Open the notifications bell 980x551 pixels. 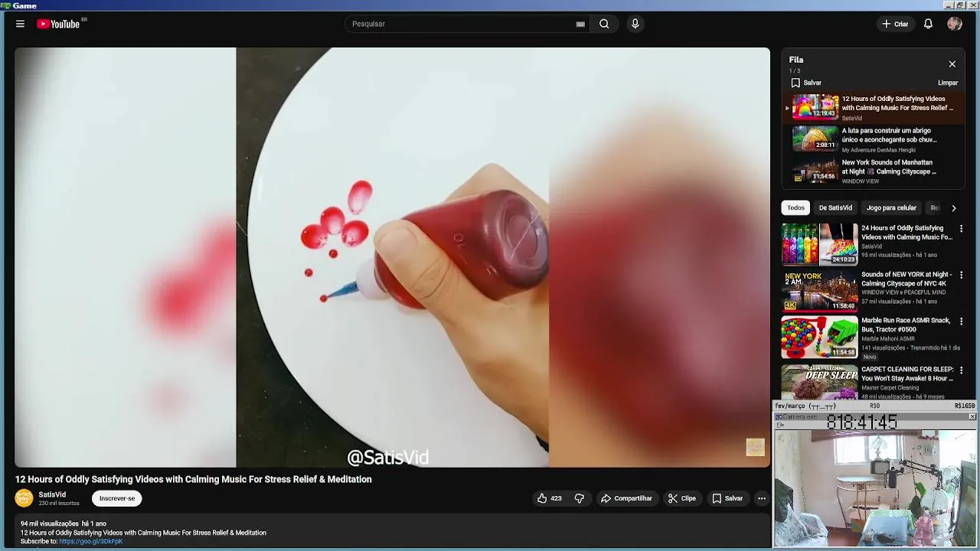pyautogui.click(x=928, y=24)
